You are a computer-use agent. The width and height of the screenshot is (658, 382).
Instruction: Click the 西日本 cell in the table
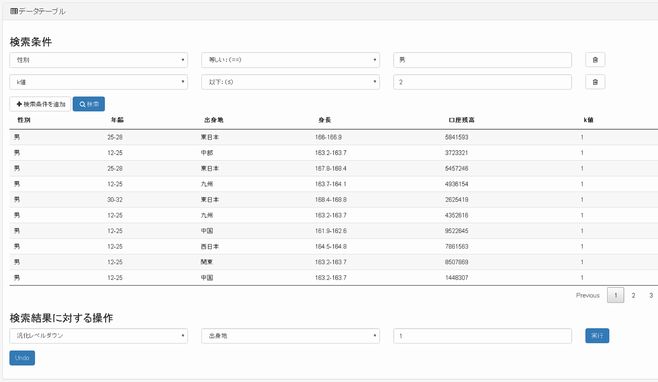[210, 246]
